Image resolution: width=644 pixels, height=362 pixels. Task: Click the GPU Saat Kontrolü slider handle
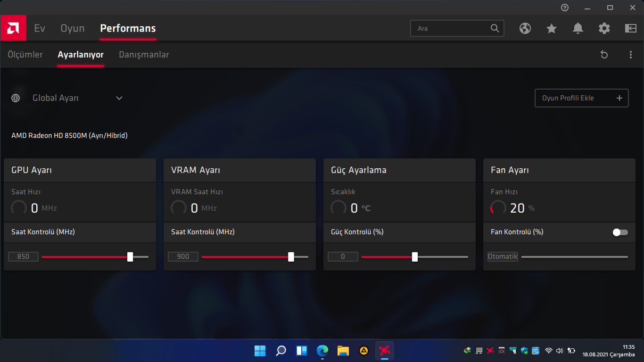click(130, 257)
